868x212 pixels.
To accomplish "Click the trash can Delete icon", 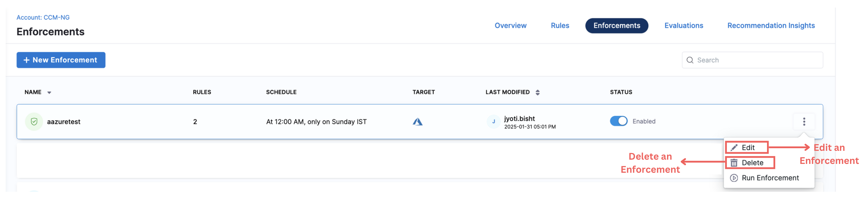I will [734, 163].
